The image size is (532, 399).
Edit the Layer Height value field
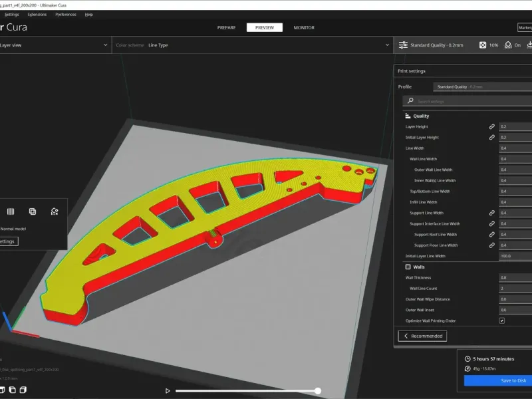515,126
